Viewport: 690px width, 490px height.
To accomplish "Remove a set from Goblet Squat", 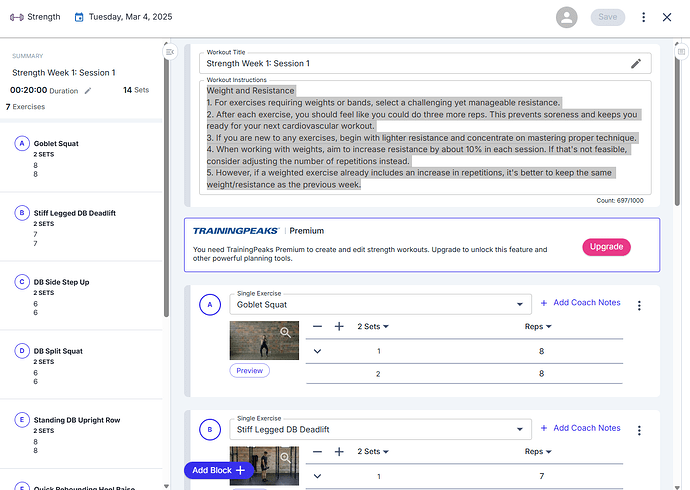I will pyautogui.click(x=317, y=326).
